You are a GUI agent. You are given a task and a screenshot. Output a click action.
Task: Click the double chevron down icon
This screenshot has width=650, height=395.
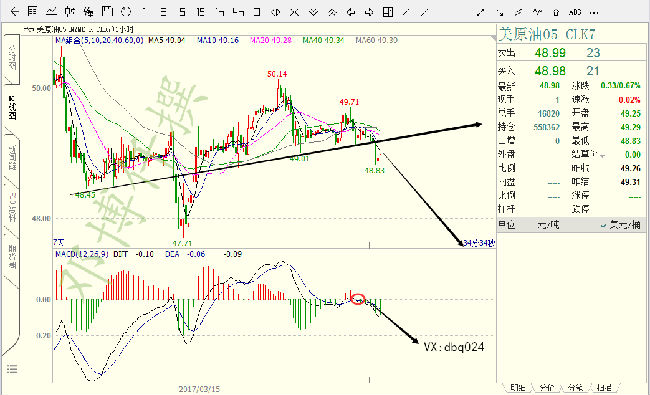(x=313, y=12)
